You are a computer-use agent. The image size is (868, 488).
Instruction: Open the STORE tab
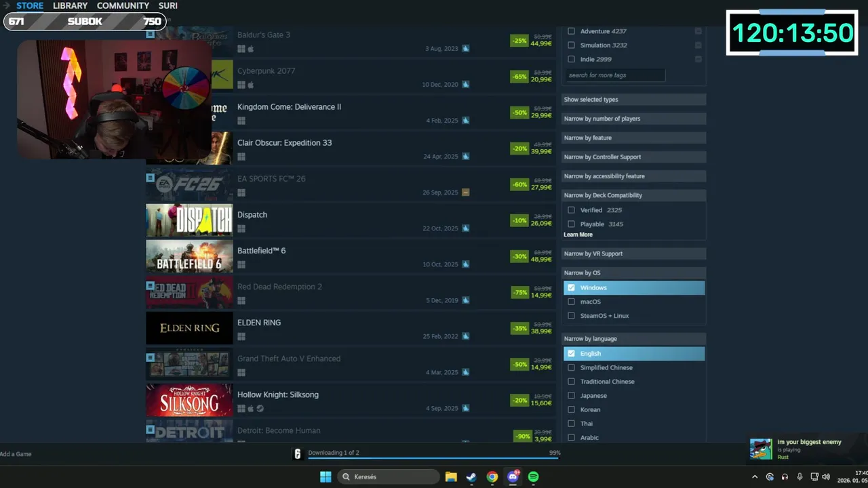click(x=30, y=5)
